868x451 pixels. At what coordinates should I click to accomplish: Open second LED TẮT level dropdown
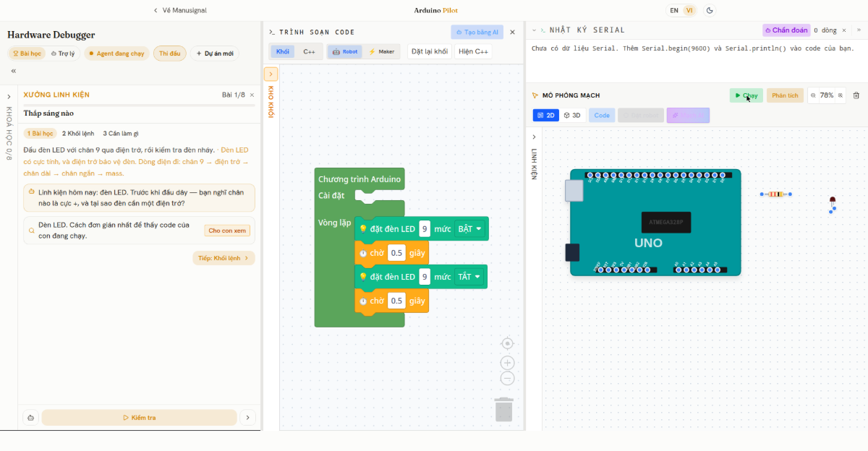coord(469,277)
